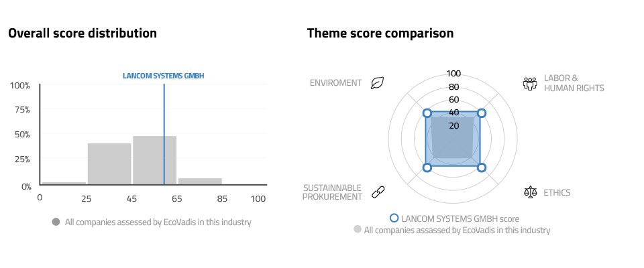Click the Overall score distribution heading
This screenshot has height=268, width=644.
coord(83,33)
